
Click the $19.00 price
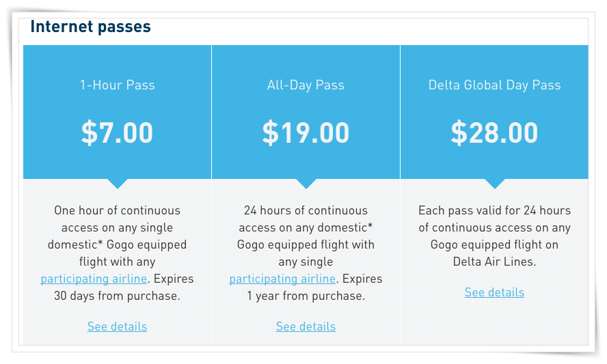coord(306,132)
